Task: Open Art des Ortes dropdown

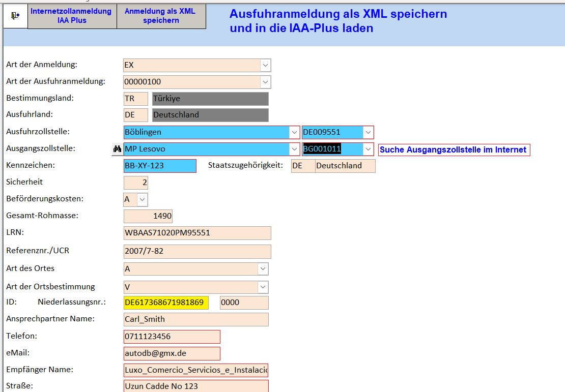Action: (x=263, y=269)
